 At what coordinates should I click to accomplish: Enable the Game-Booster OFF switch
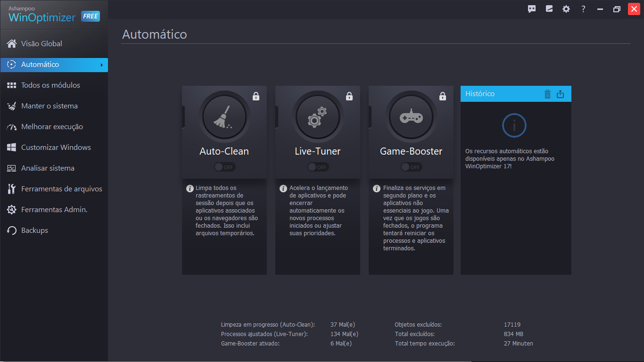click(411, 167)
